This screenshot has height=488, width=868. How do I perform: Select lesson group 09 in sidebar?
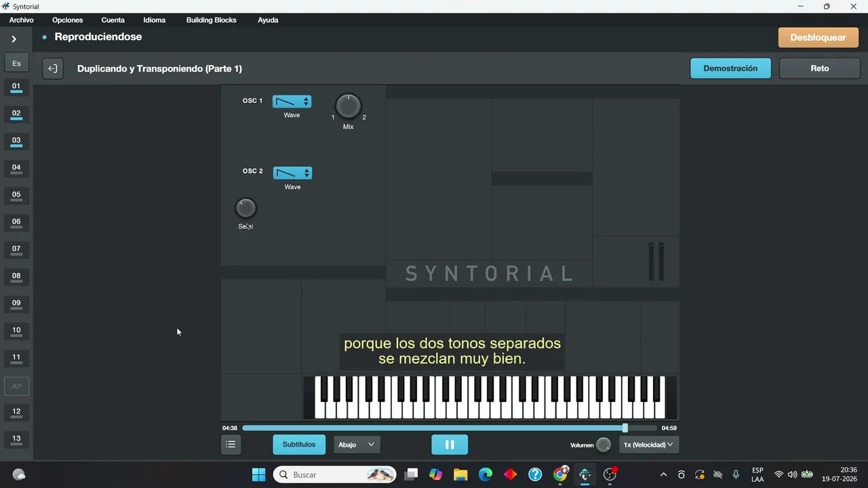(x=16, y=304)
